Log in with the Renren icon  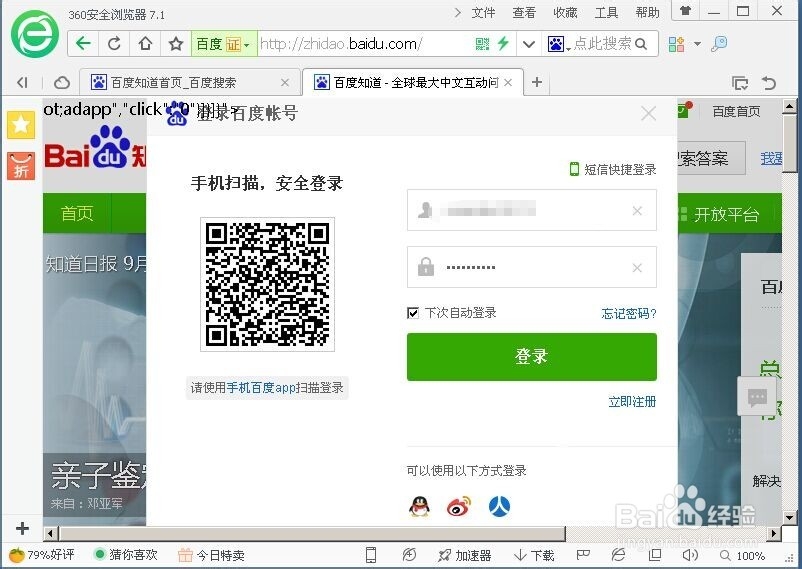[499, 506]
